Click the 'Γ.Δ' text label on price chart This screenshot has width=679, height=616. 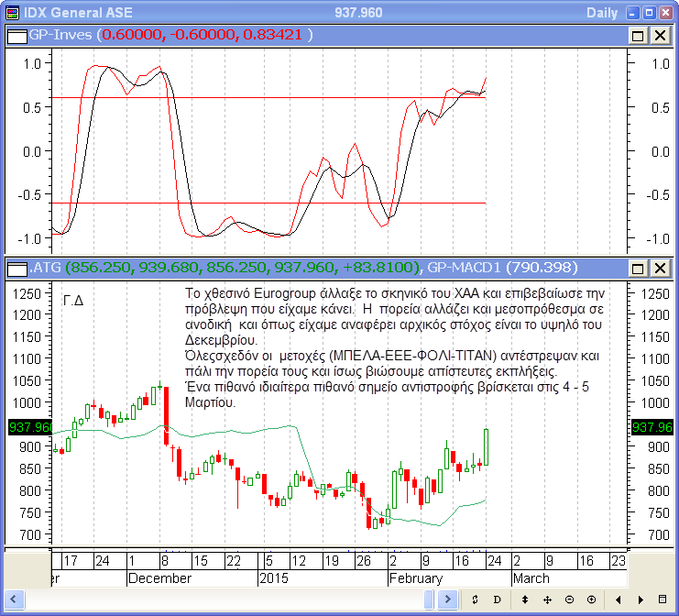73,300
